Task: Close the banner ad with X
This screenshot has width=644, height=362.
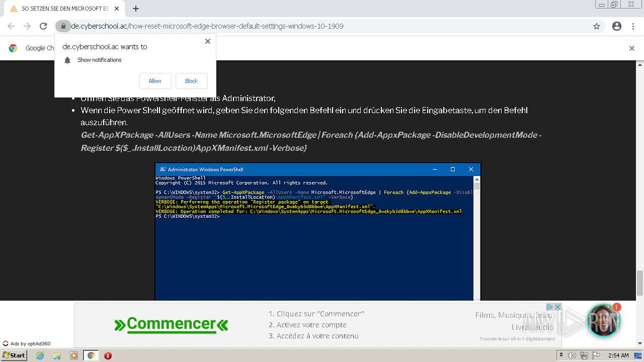Action: 557,307
